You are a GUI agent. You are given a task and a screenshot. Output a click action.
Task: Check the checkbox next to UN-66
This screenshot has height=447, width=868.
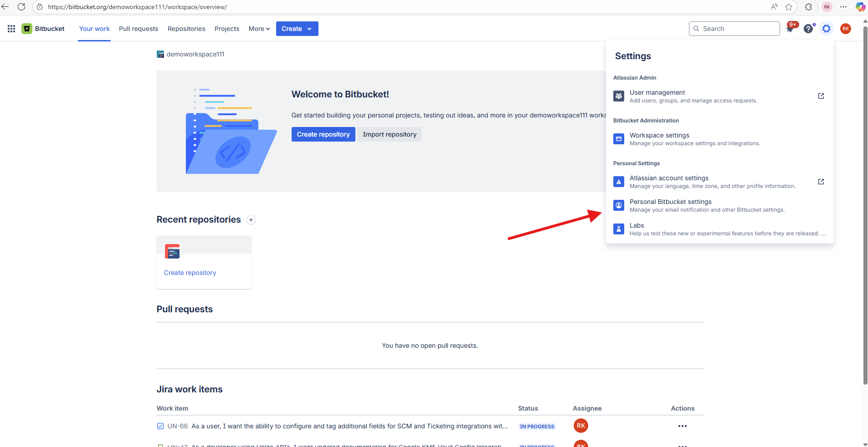click(160, 426)
